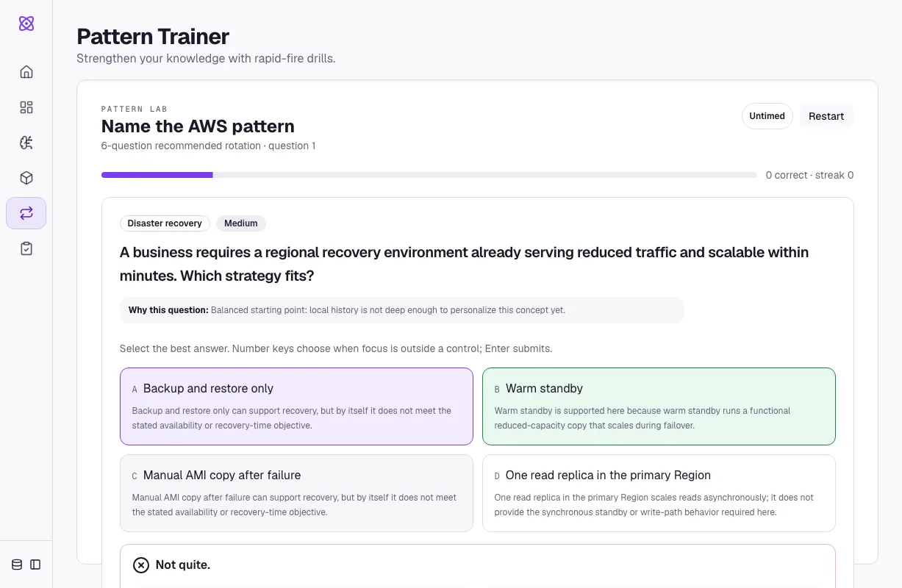Choose answer C Manual AMI copy after failure
The width and height of the screenshot is (902, 588).
296,493
